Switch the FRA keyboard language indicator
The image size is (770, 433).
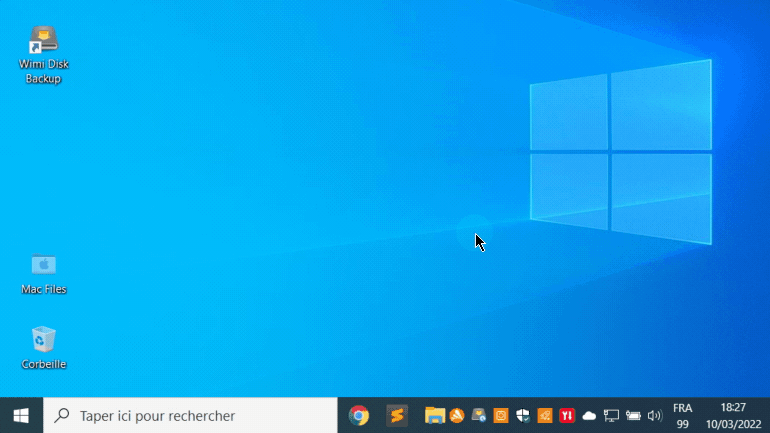tap(683, 416)
